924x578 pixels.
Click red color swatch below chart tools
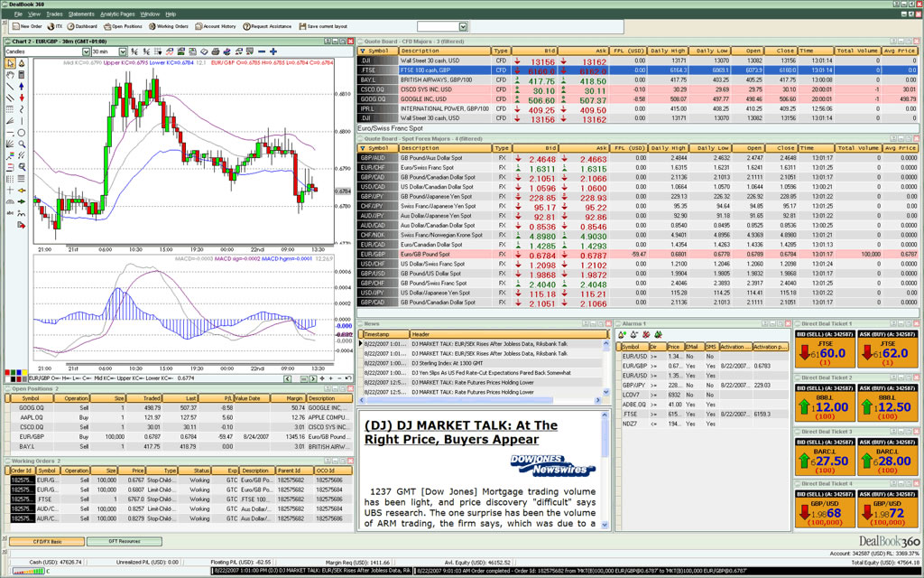7,372
